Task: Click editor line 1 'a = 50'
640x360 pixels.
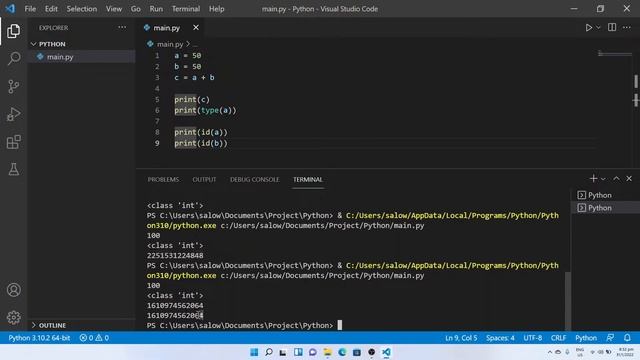Action: tap(188, 56)
